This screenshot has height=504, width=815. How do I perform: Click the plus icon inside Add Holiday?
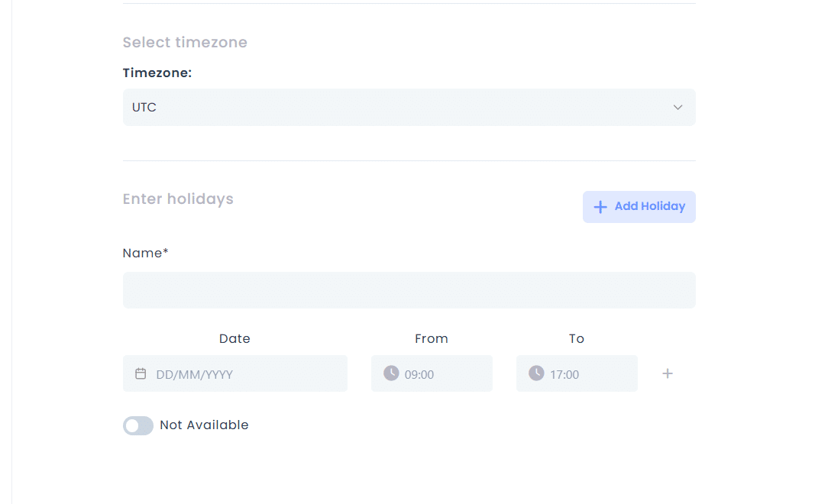600,207
